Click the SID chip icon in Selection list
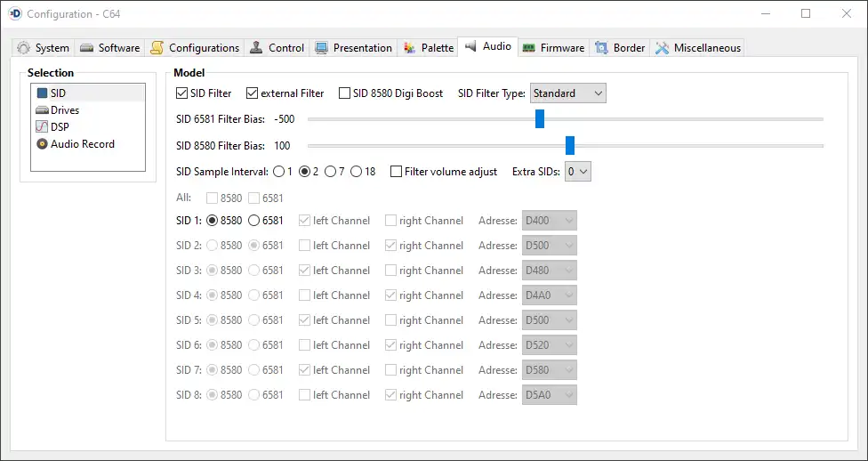 click(x=42, y=93)
